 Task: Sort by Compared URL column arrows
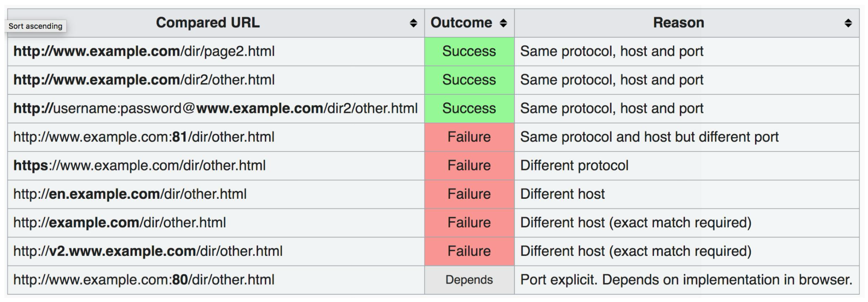click(413, 23)
